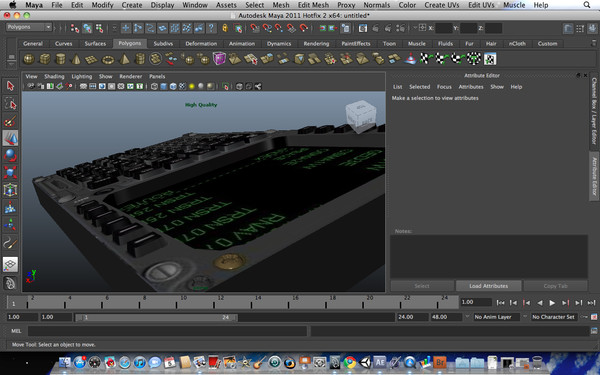Click the range slider bar
Viewport: 600px width, 375px height.
point(156,317)
